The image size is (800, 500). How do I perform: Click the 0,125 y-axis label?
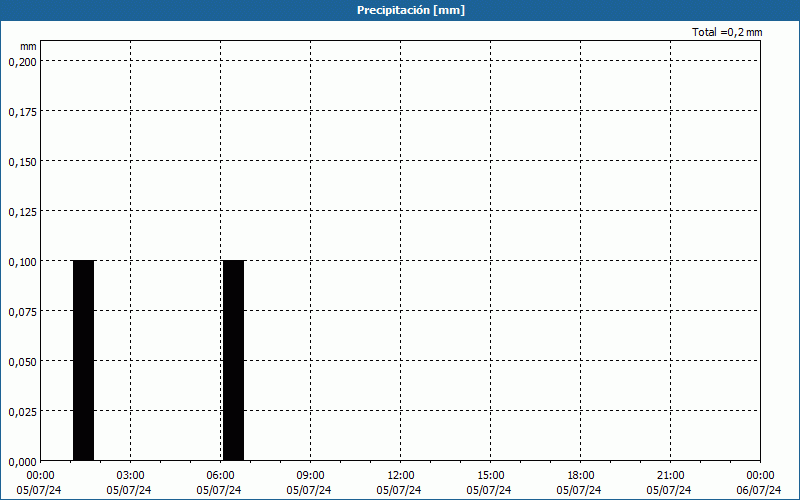22,211
